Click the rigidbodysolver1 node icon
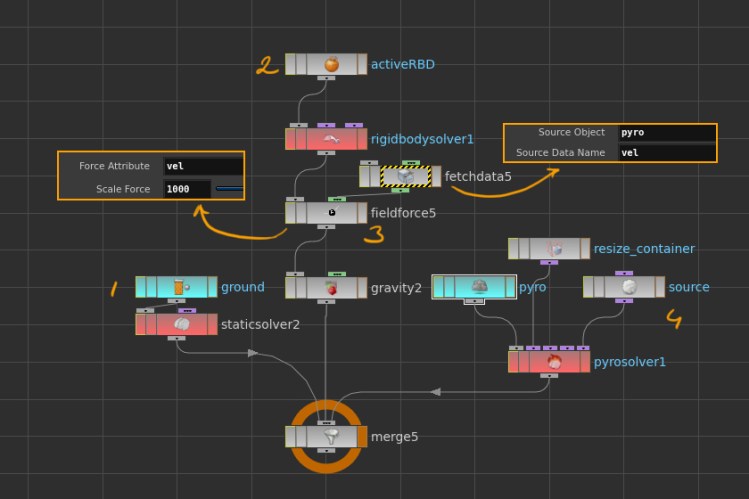Image resolution: width=749 pixels, height=499 pixels. point(332,139)
